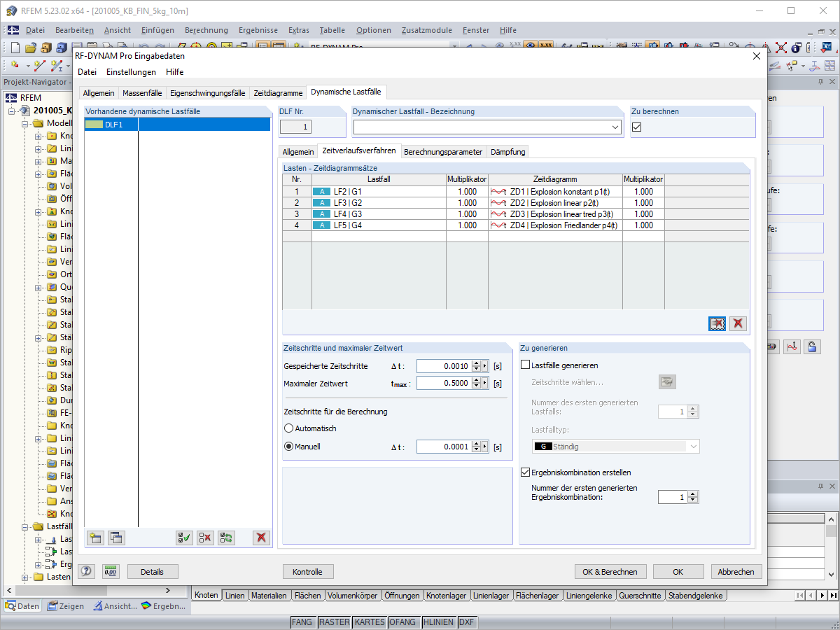Invert calculation selection icon
This screenshot has height=630, width=840.
[227, 538]
